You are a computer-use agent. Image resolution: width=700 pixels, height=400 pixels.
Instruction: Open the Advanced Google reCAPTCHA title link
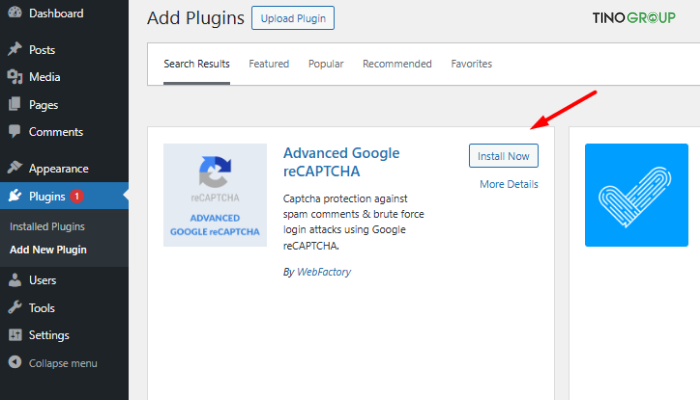(342, 162)
